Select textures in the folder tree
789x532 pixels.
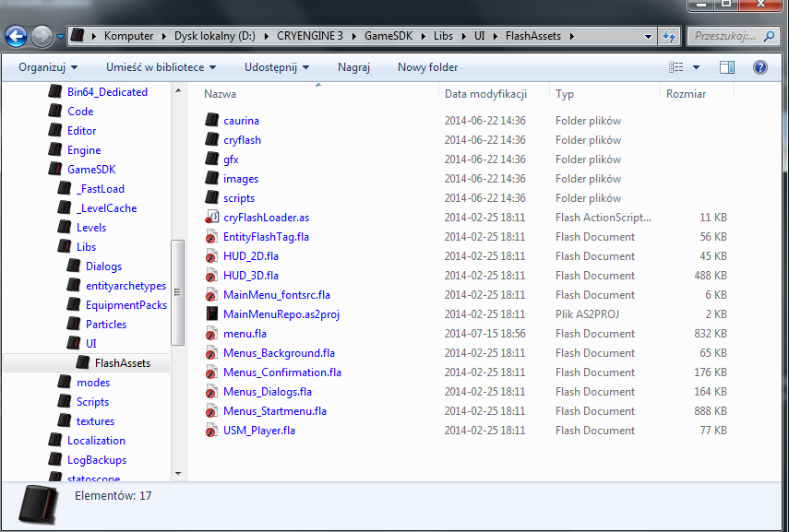pyautogui.click(x=95, y=420)
